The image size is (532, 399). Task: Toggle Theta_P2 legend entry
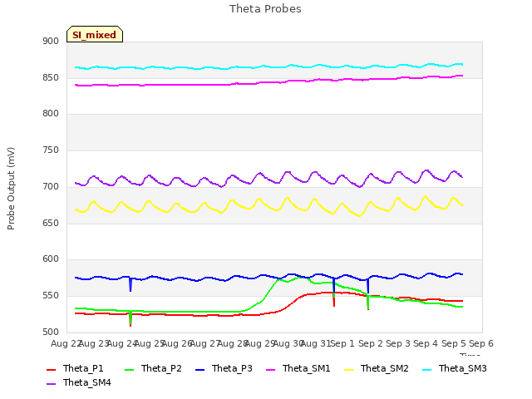click(x=153, y=368)
